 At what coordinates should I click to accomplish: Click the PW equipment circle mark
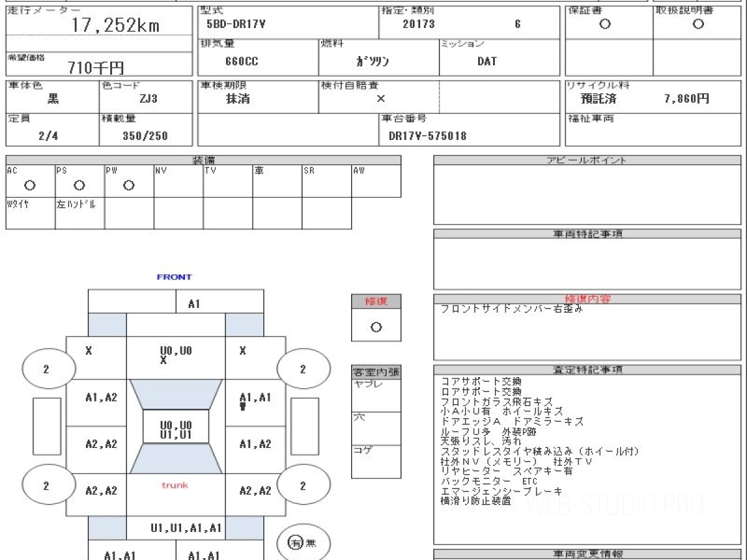point(129,185)
